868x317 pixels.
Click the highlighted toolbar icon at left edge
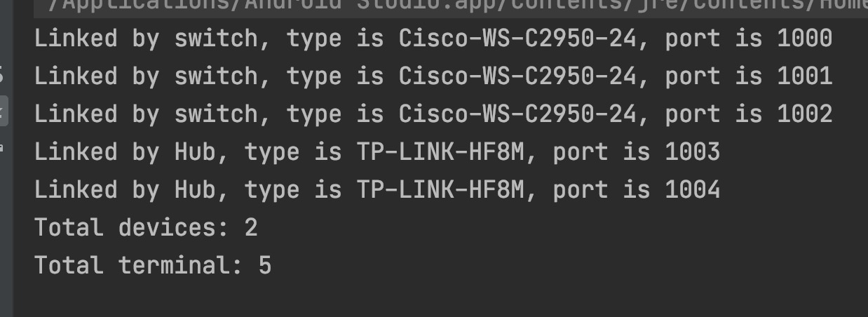click(x=4, y=111)
